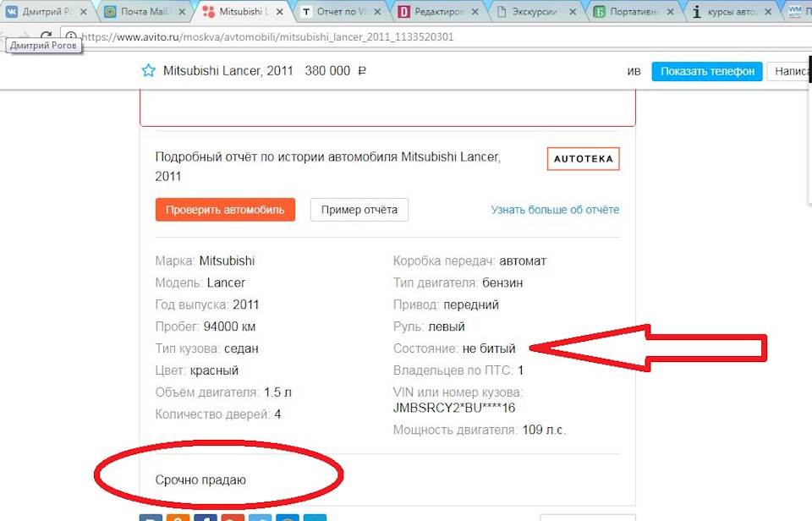This screenshot has width=812, height=521.
Task: Reload the page with the browser refresh button
Action: click(x=46, y=36)
